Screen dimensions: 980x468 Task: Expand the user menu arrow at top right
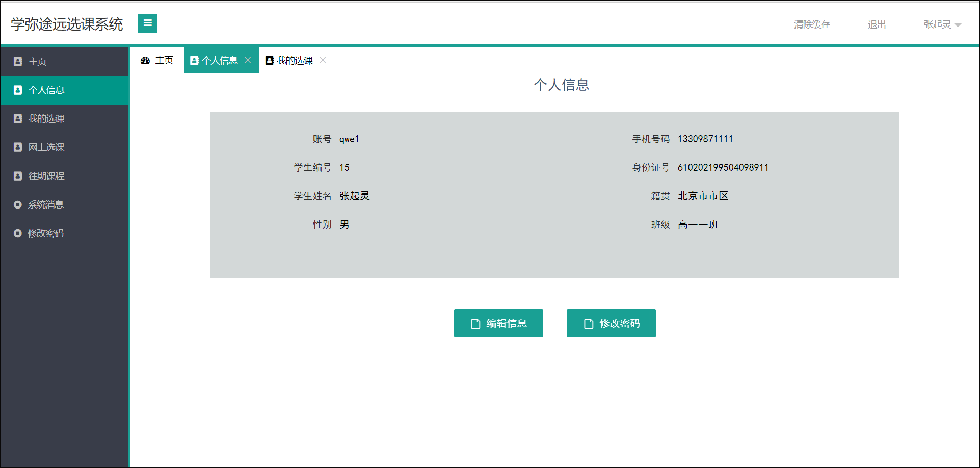pyautogui.click(x=957, y=25)
